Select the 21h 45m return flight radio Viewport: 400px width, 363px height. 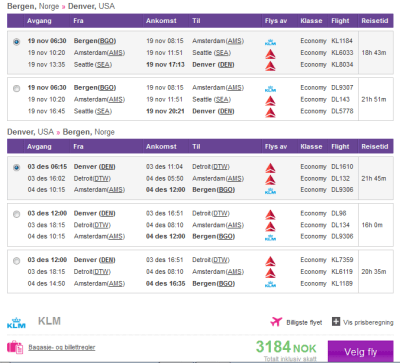click(16, 168)
